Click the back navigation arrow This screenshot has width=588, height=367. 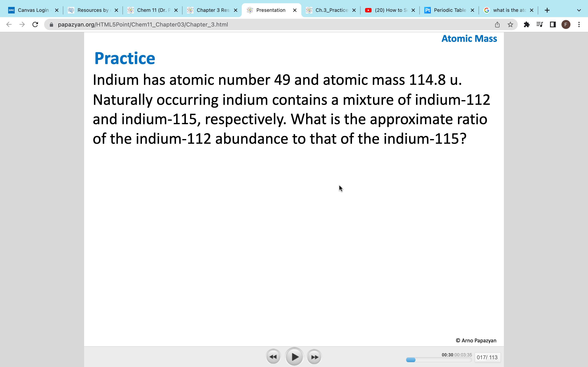tap(9, 24)
